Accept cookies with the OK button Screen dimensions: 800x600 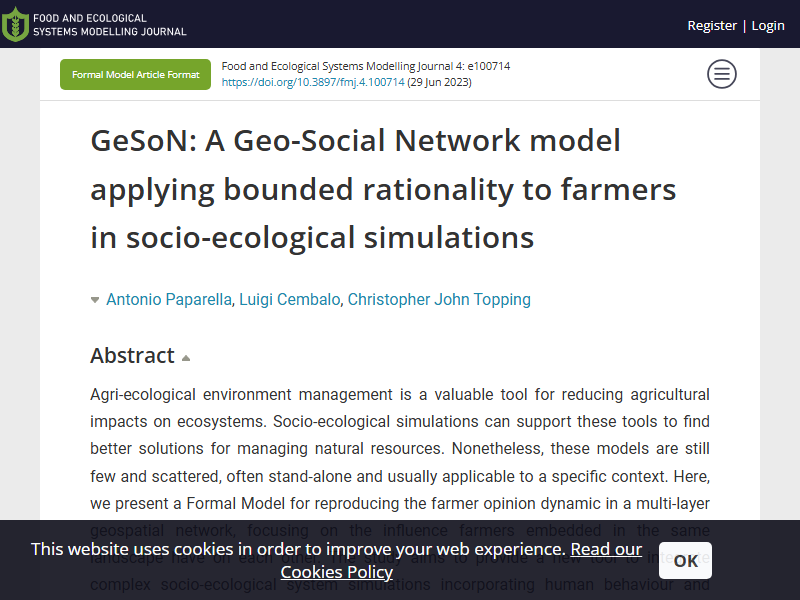point(685,561)
